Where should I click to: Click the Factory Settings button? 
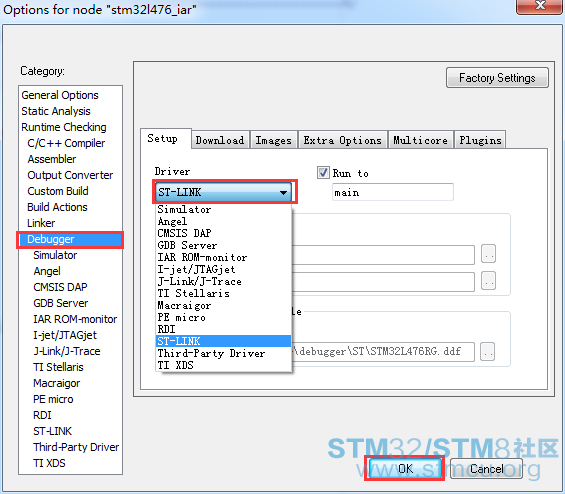tap(497, 78)
